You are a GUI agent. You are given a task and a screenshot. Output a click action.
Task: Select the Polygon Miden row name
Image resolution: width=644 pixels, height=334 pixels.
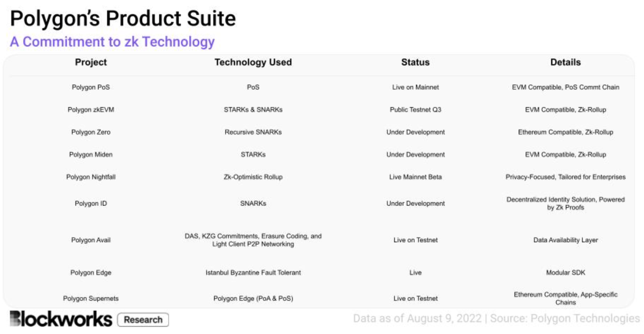(91, 154)
